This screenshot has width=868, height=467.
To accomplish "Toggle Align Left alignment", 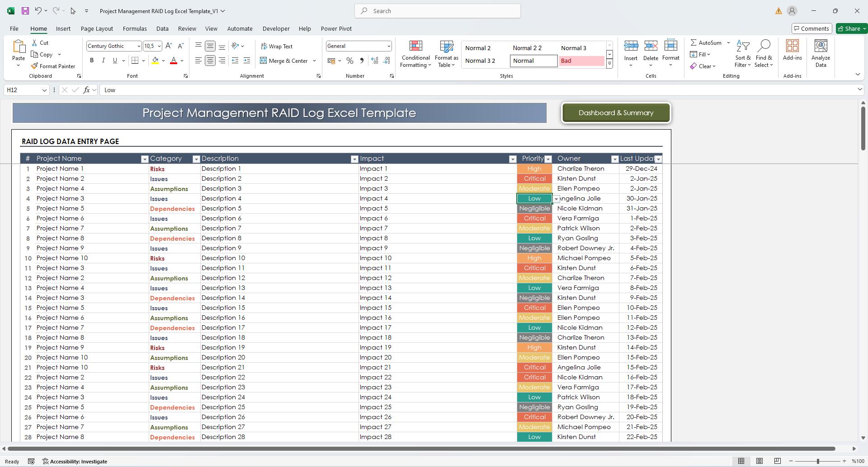I will coord(198,61).
